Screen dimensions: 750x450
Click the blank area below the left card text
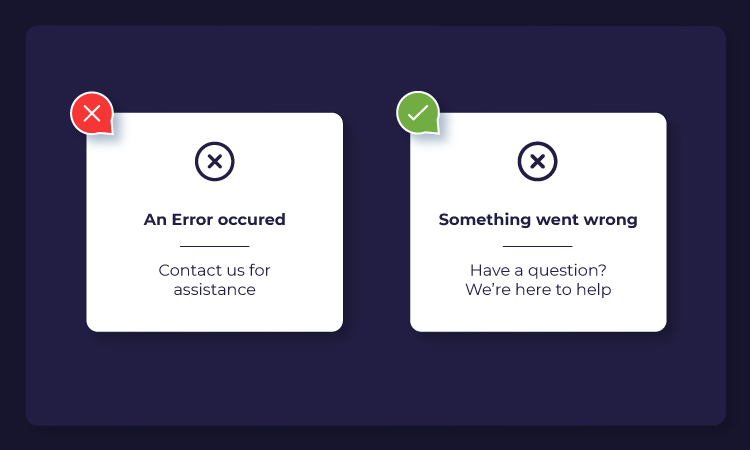tap(215, 315)
